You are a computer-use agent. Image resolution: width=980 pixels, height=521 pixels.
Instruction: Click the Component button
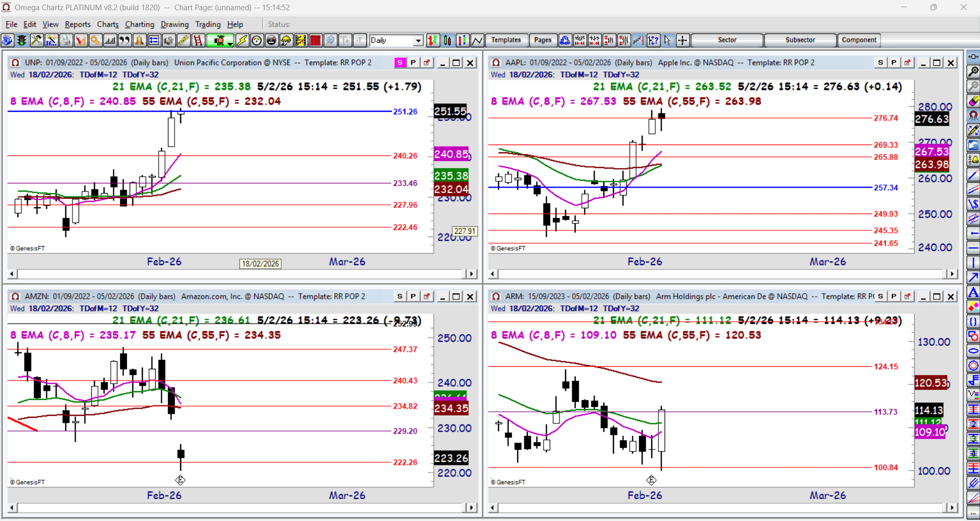[x=859, y=40]
